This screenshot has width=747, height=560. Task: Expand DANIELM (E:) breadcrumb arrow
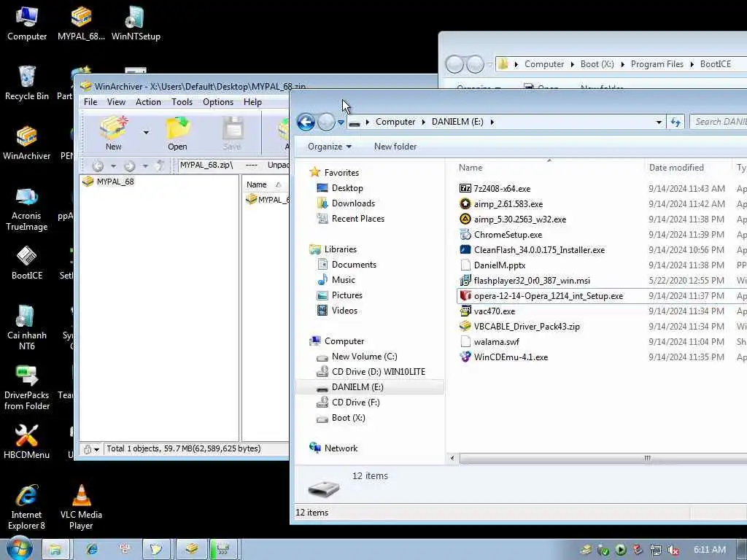pyautogui.click(x=492, y=122)
